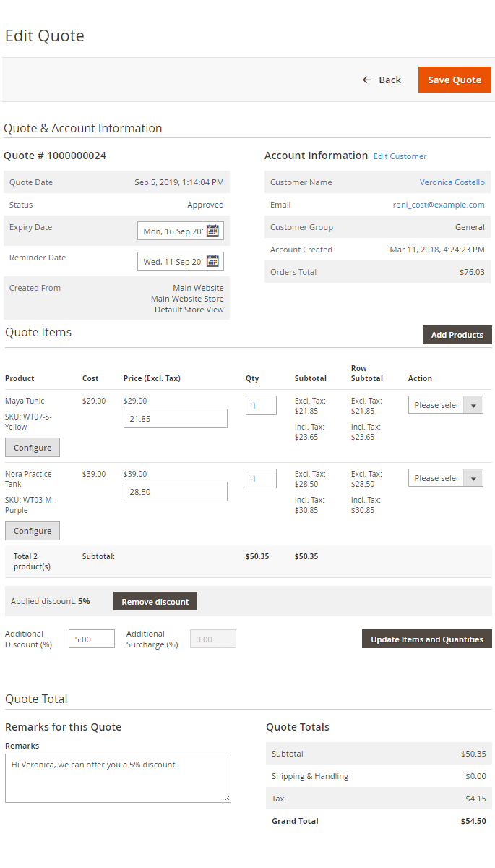Viewport: 495px width, 868px height.
Task: Click the Remove discount button
Action: tap(155, 602)
